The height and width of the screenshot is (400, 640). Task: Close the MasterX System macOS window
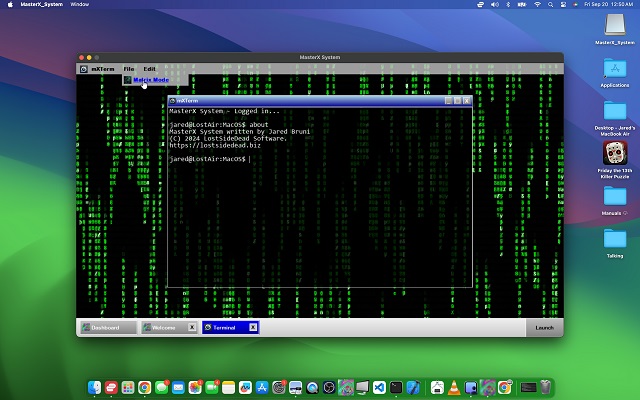(82, 58)
